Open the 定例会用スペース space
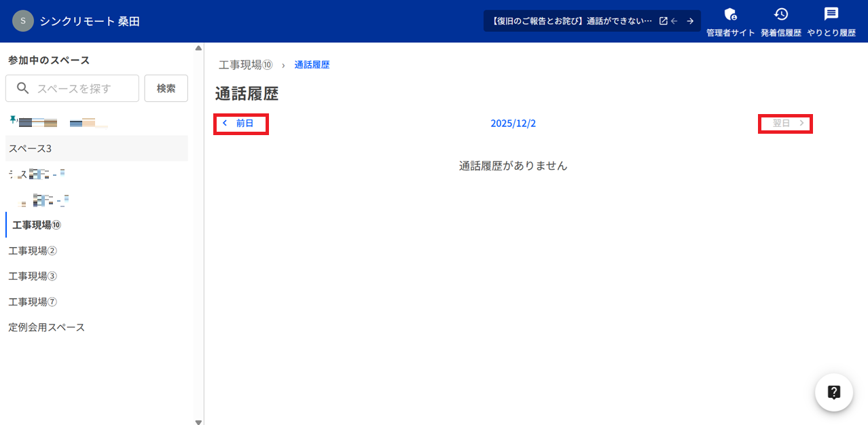868x425 pixels. 46,327
